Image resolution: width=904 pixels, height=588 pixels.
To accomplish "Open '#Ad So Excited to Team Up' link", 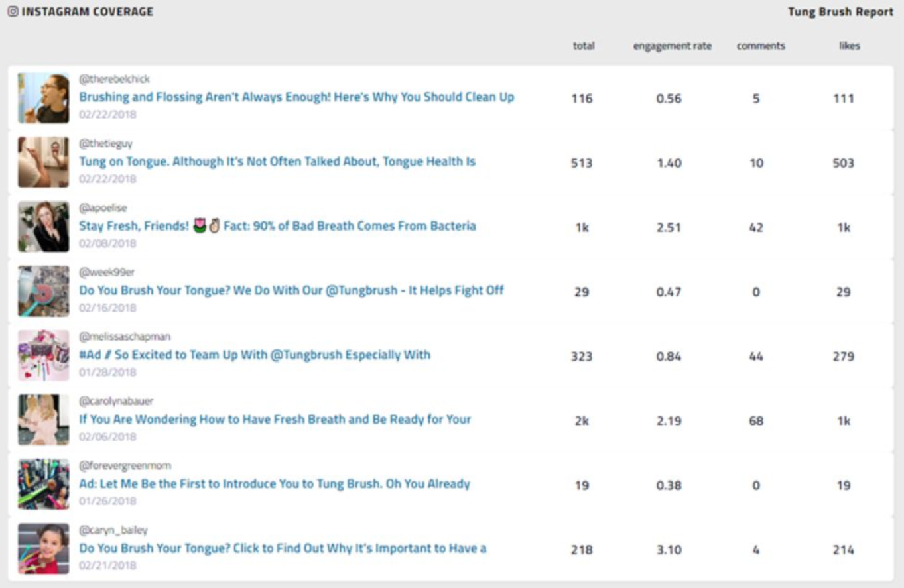I will pos(255,355).
